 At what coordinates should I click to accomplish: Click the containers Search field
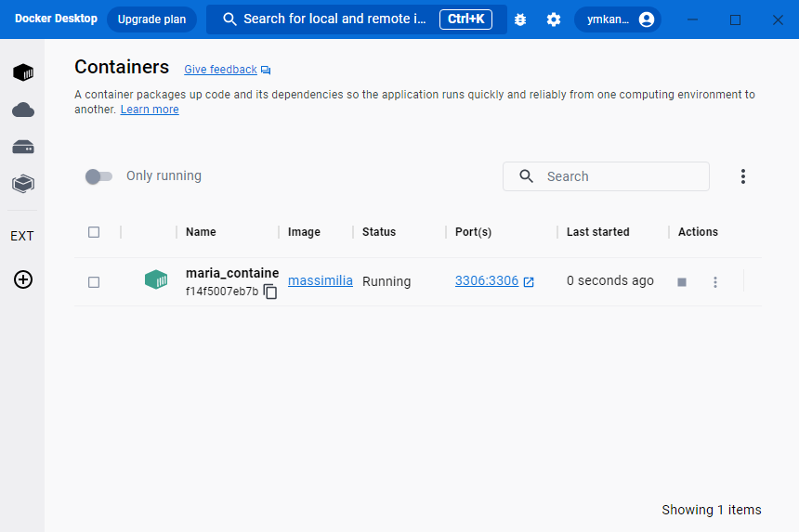(606, 176)
